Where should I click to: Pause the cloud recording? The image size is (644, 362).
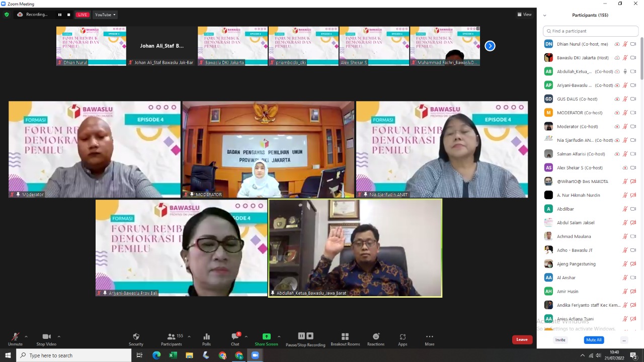coord(301,336)
